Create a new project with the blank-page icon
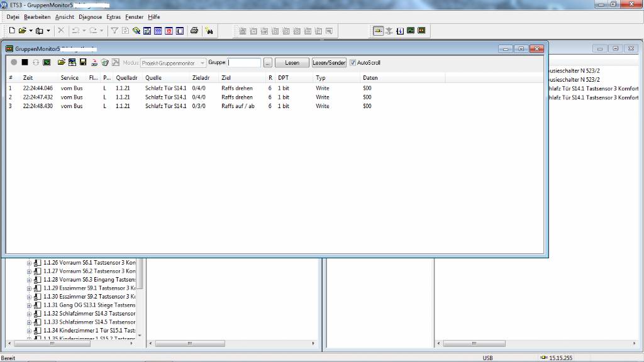Screen dimensions: 644x362 [12, 31]
